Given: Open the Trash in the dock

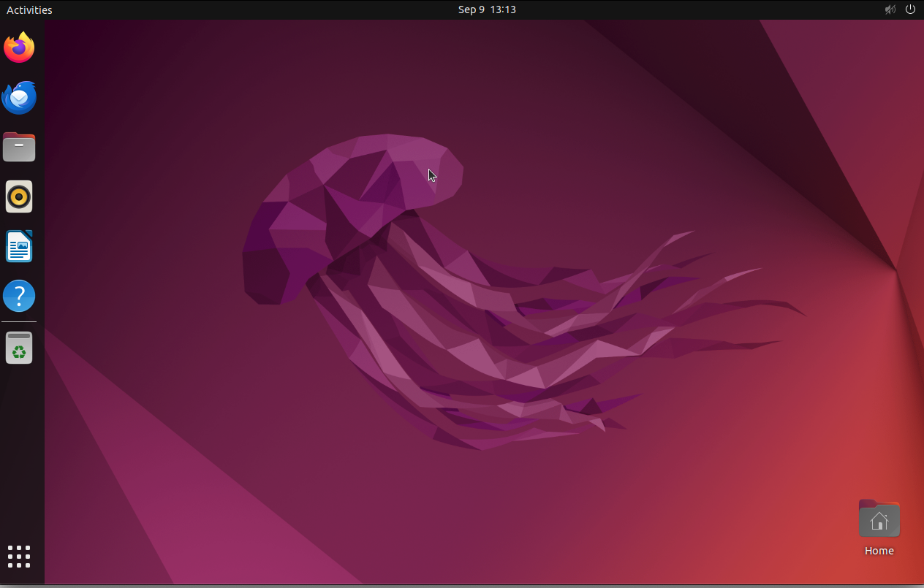Looking at the screenshot, I should [19, 348].
